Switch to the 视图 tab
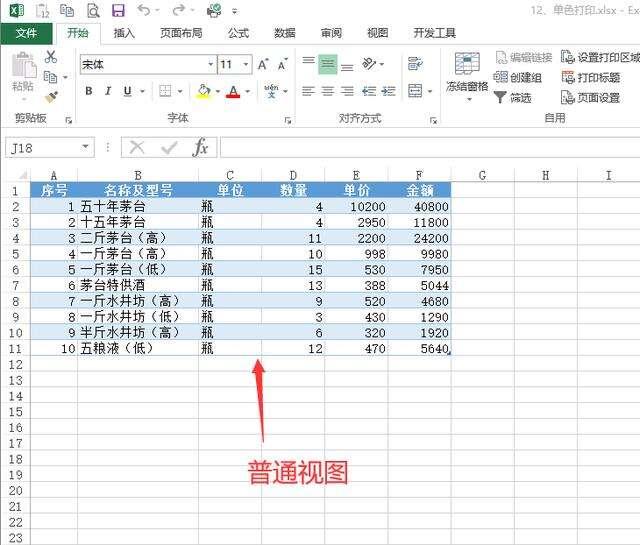This screenshot has height=545, width=640. tap(378, 33)
